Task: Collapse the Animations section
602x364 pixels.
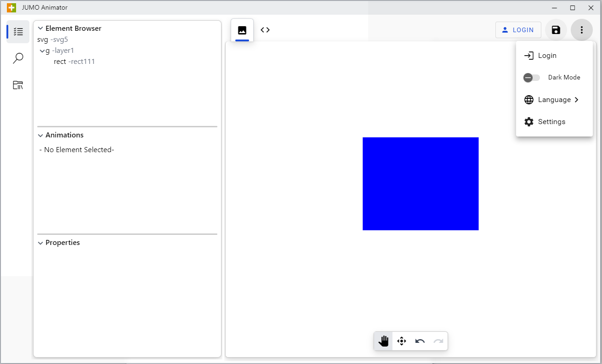Action: pos(40,135)
